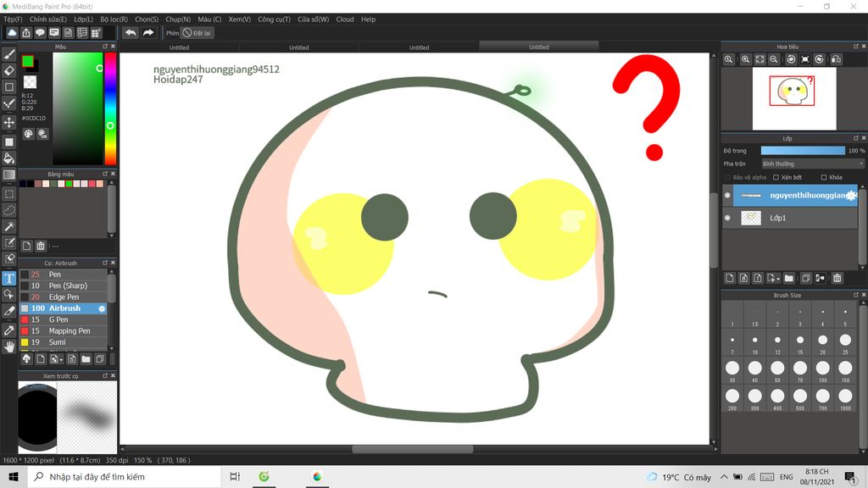Image resolution: width=868 pixels, height=488 pixels.
Task: Select the Move tool
Action: pos(8,122)
